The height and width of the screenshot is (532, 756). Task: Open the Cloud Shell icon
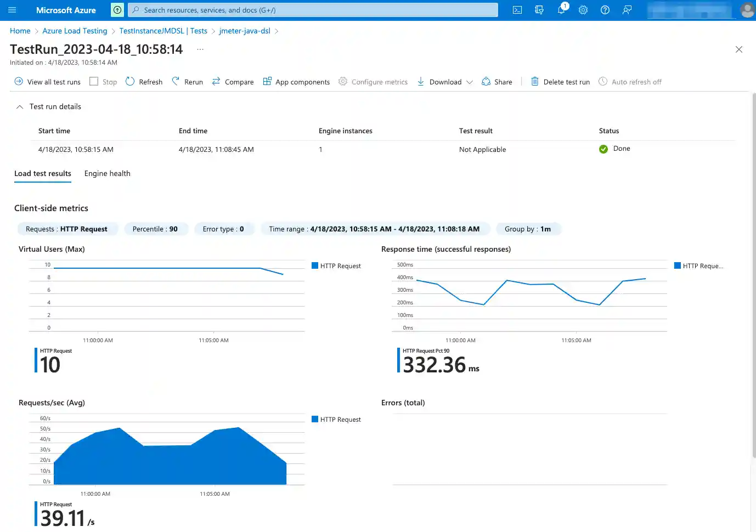pos(516,9)
